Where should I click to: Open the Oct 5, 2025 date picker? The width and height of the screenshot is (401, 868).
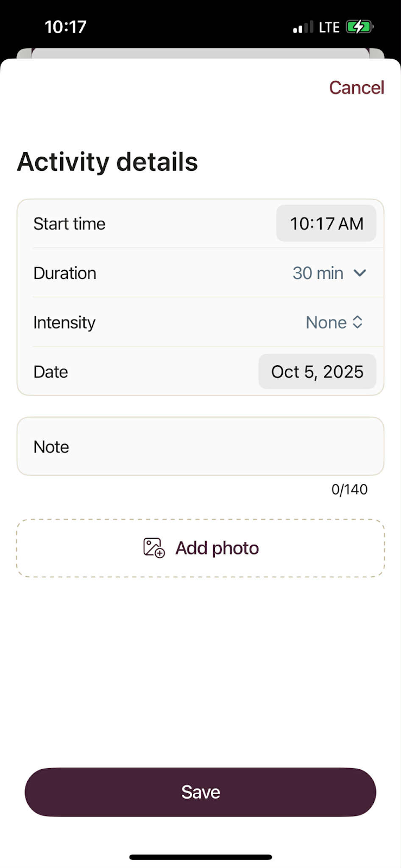pyautogui.click(x=317, y=372)
